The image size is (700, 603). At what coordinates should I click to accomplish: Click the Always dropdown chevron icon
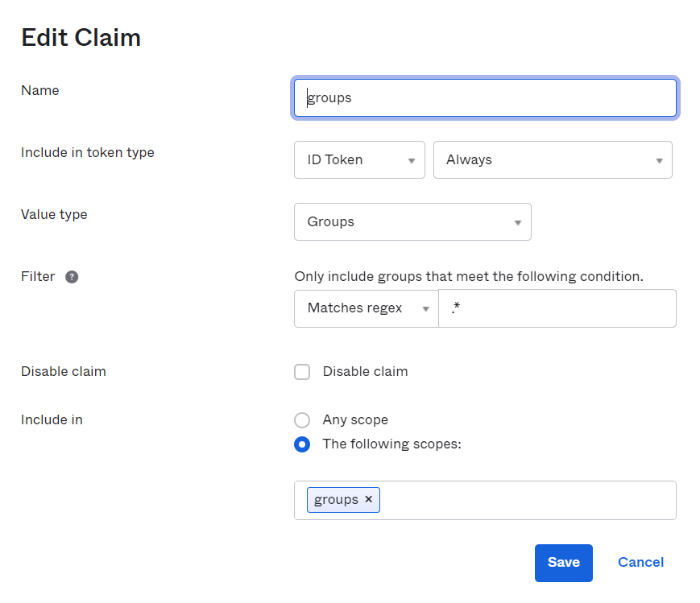(x=661, y=159)
